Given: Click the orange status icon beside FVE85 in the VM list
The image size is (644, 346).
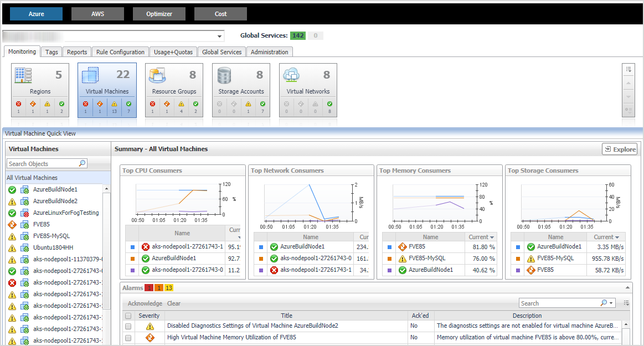Looking at the screenshot, I should pyautogui.click(x=12, y=225).
